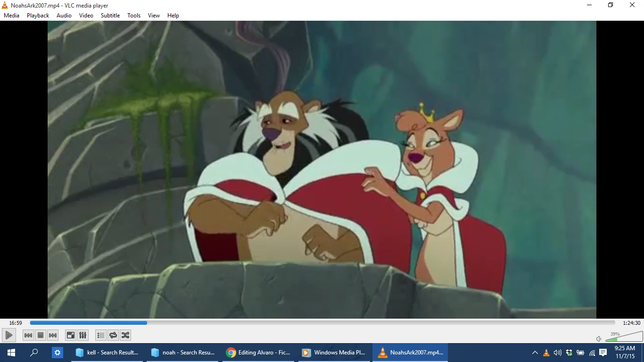Open the Help menu
Image resolution: width=644 pixels, height=362 pixels.
click(x=173, y=16)
